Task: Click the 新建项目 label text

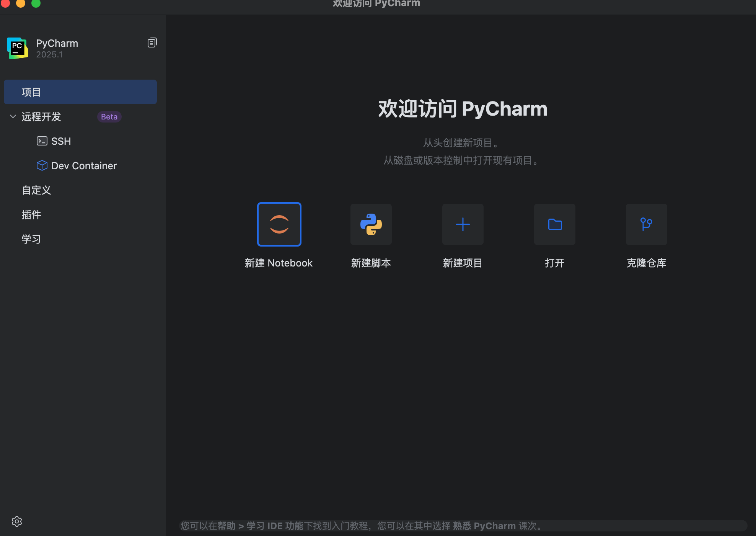Action: pos(463,263)
